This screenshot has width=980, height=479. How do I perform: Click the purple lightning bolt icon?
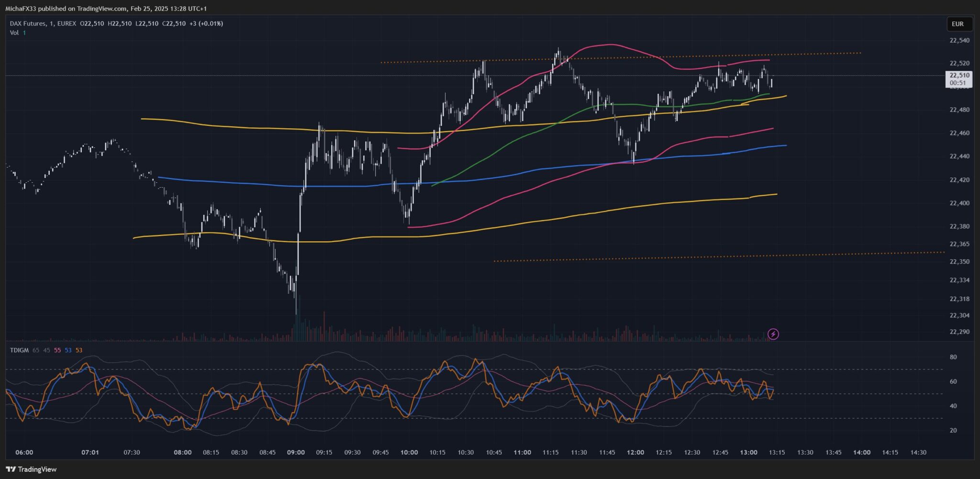click(x=773, y=334)
